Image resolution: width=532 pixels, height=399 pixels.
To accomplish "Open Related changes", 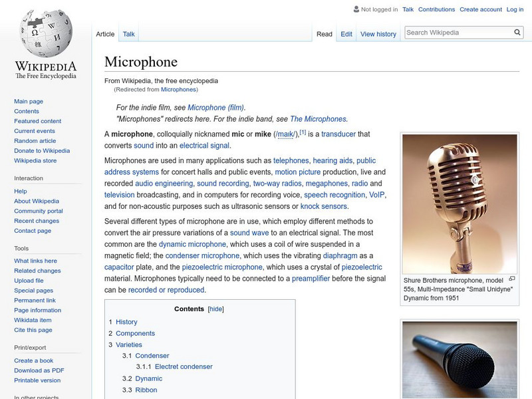I will click(x=37, y=271).
